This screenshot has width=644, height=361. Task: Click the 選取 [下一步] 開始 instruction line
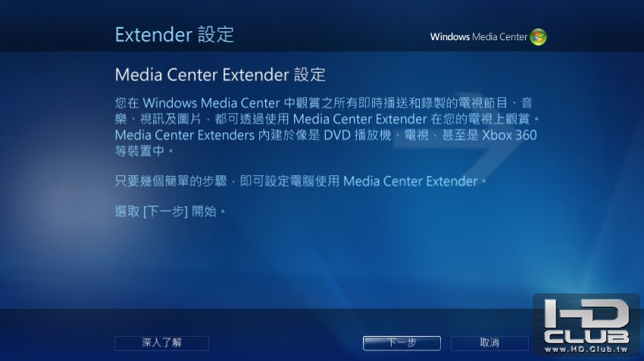[170, 212]
